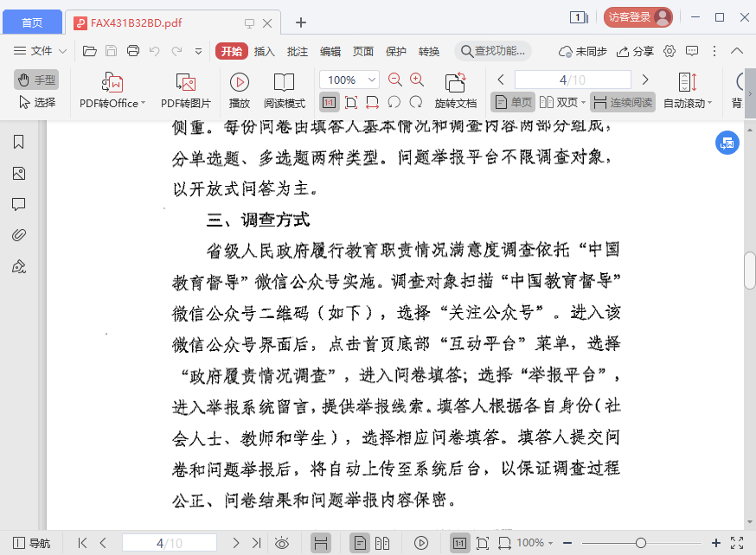Click the 访客登录 guest login button
Viewport: 756px width, 555px height.
point(638,17)
